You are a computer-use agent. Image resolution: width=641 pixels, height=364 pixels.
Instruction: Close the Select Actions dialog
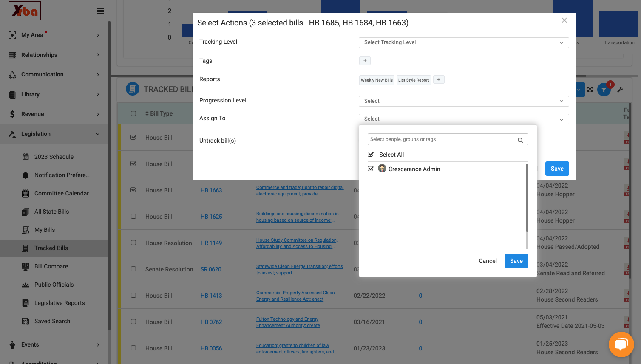pos(564,20)
